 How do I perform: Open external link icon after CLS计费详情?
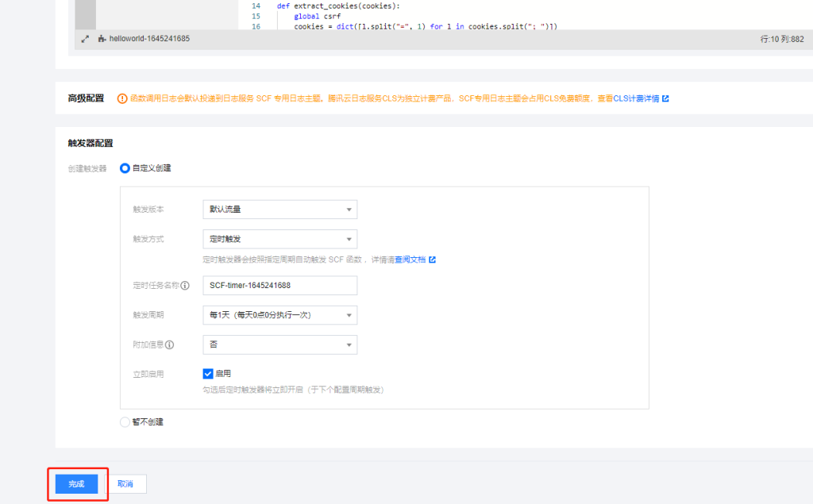click(665, 98)
